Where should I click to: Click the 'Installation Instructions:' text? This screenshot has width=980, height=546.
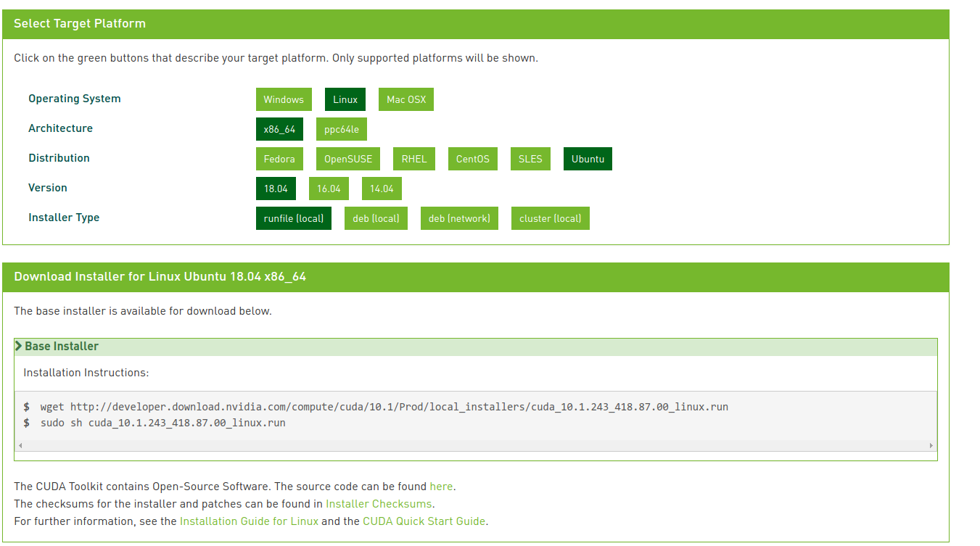click(86, 373)
